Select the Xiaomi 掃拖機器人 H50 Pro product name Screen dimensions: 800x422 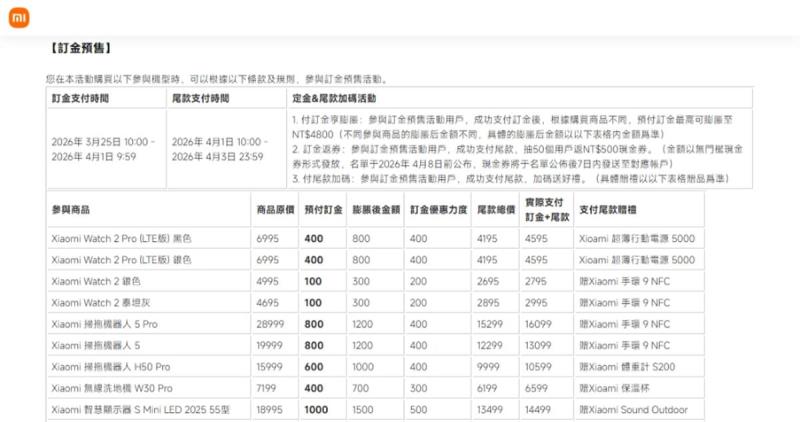pyautogui.click(x=111, y=367)
